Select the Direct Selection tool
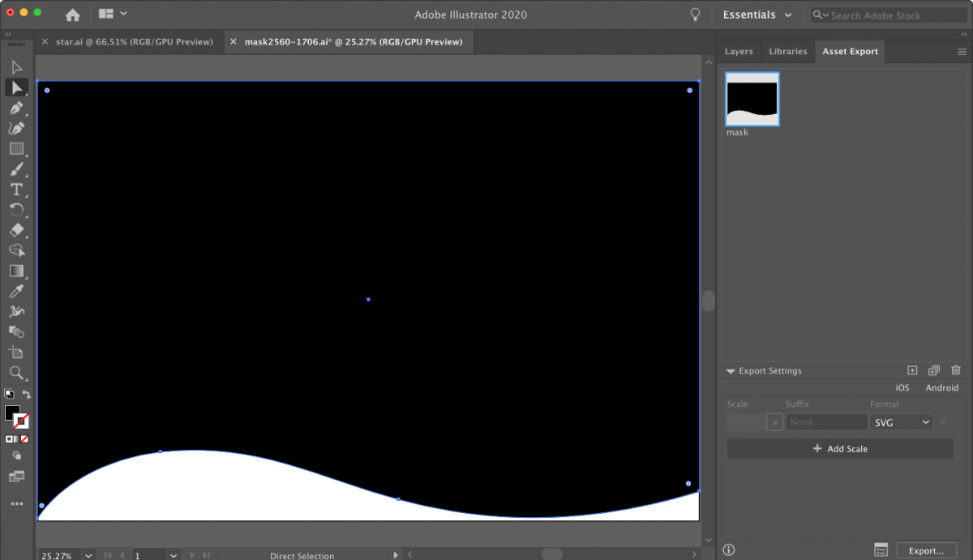 point(16,88)
